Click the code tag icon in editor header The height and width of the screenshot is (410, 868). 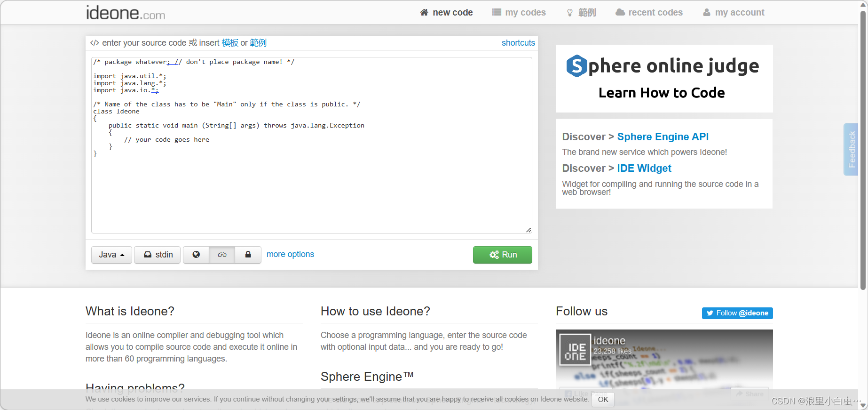(x=95, y=43)
